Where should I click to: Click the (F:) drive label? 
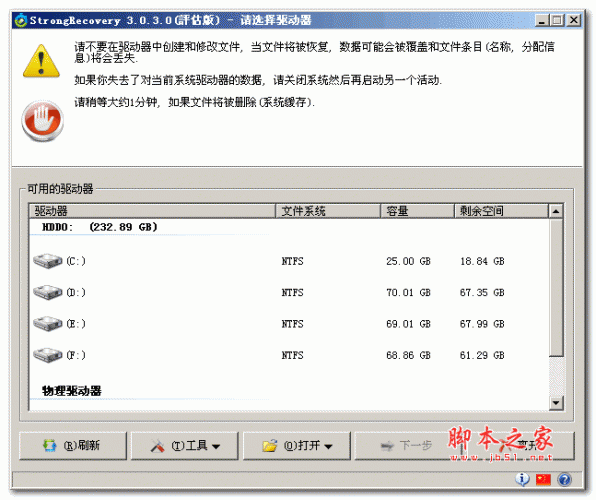[76, 355]
